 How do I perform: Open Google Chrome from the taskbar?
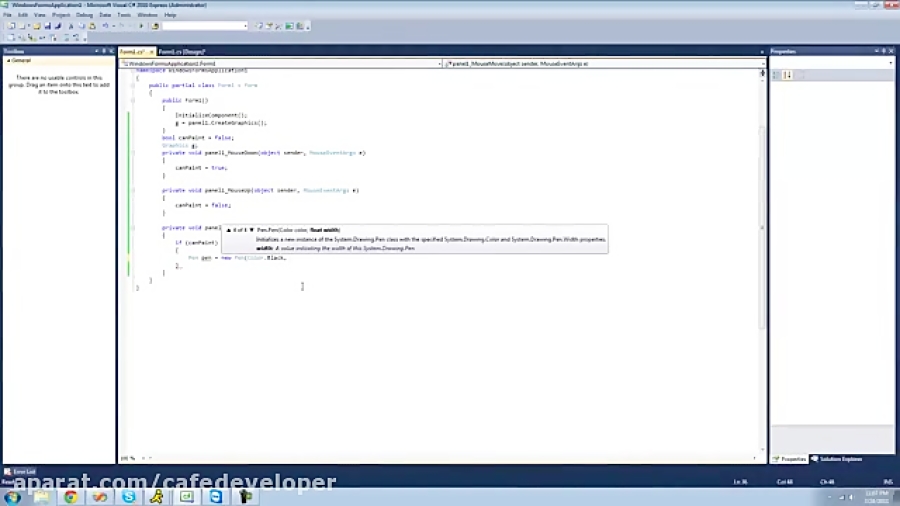(x=71, y=497)
